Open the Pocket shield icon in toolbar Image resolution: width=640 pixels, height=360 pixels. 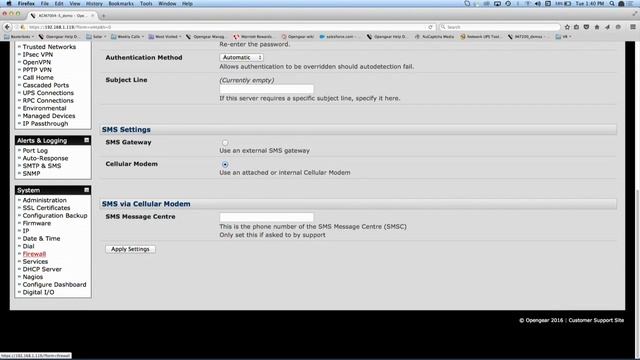[x=587, y=27]
